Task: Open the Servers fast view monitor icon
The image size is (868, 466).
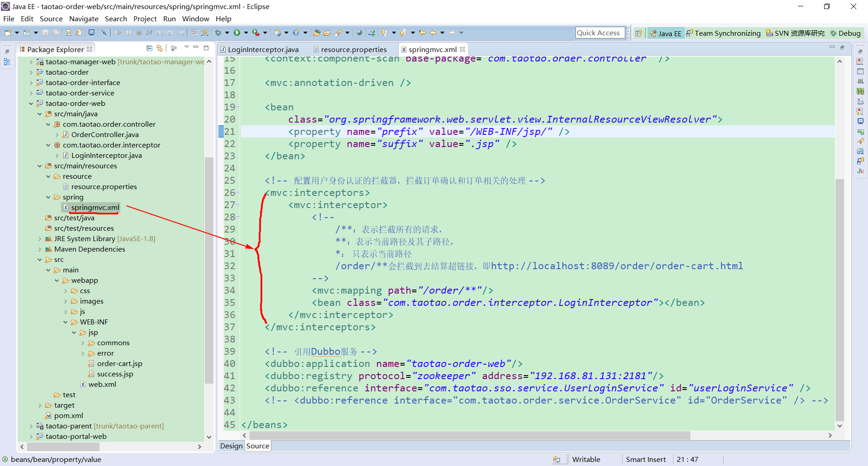Action: (x=860, y=121)
